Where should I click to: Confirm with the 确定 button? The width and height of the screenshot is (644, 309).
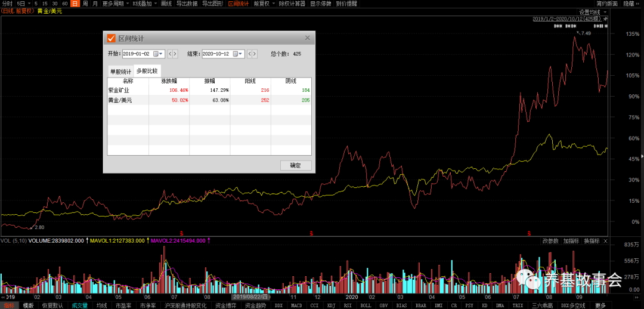coord(295,166)
